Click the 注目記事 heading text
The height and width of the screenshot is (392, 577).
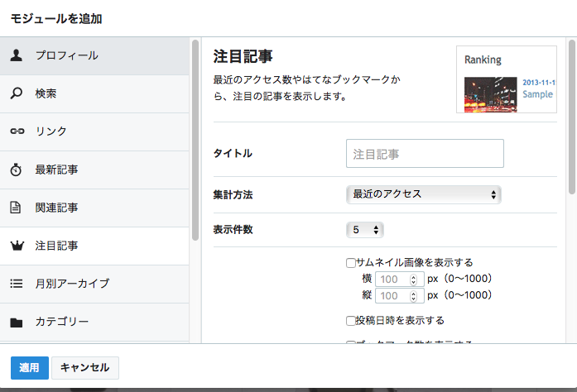tap(243, 56)
